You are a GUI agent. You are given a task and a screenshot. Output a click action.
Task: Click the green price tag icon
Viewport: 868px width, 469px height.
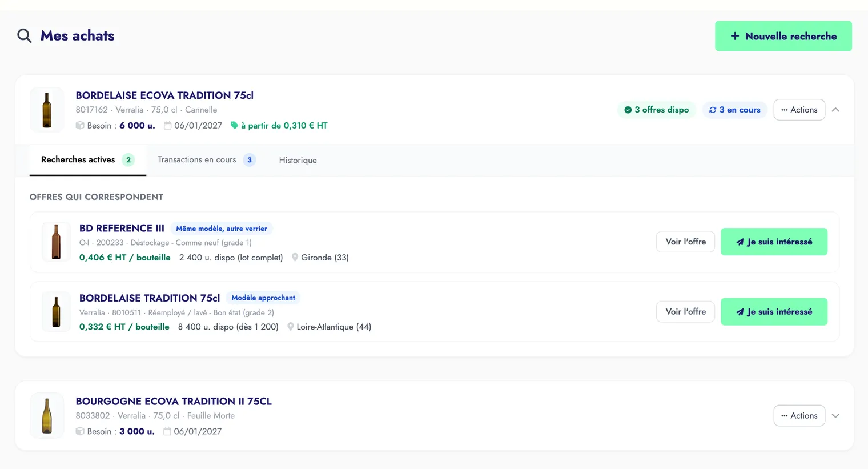pos(234,125)
